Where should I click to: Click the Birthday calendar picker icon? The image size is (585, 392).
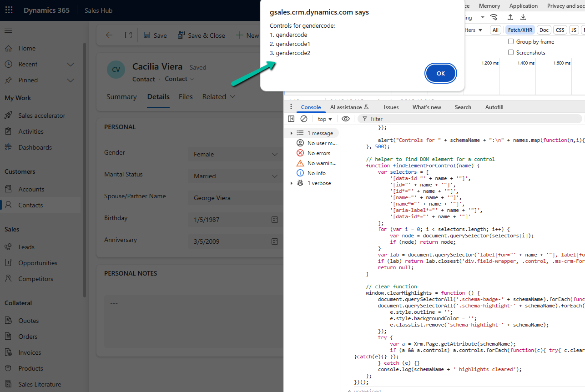[x=274, y=220]
